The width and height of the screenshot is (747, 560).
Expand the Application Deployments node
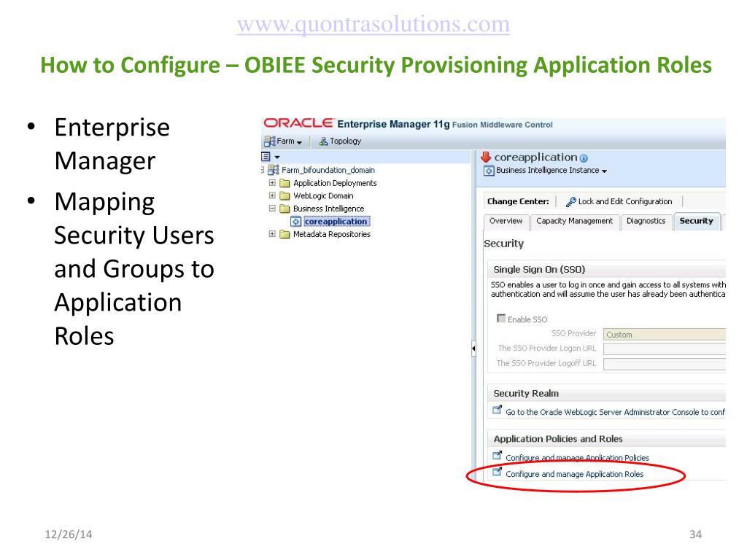(x=272, y=183)
